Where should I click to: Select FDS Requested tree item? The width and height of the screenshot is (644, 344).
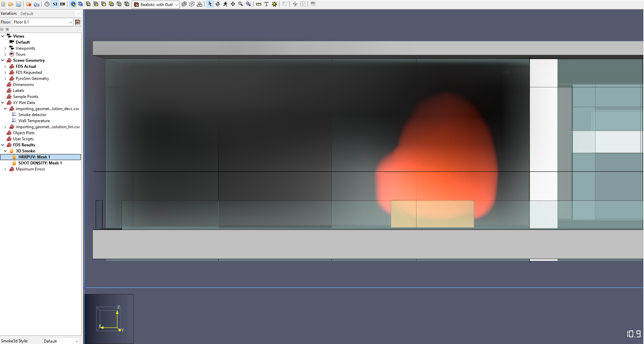click(29, 72)
